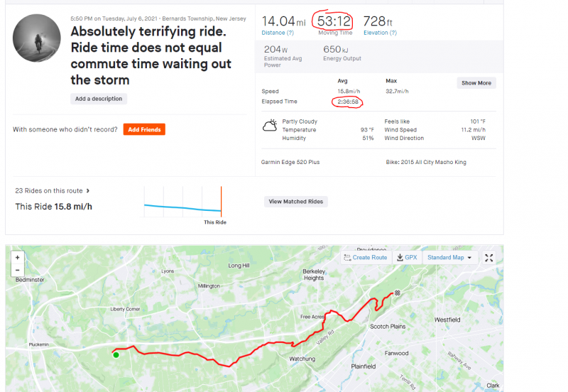Open View Matched Rides

click(x=295, y=202)
